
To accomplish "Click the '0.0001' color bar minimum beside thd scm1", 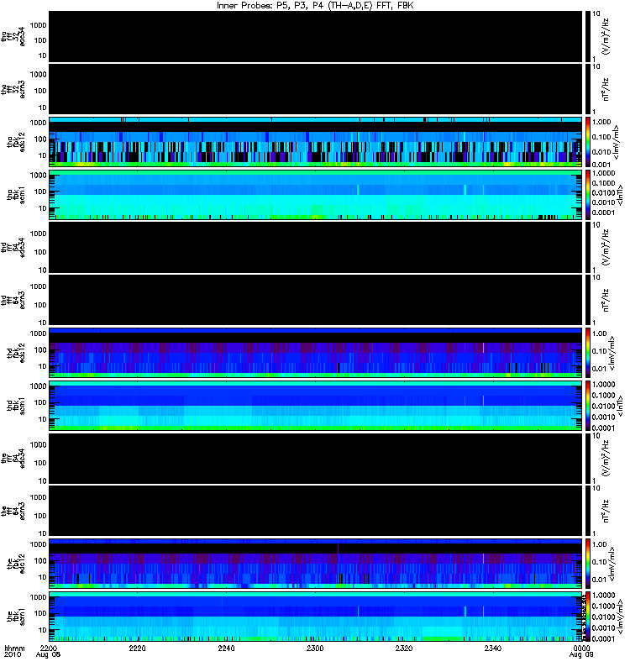I will pos(603,428).
